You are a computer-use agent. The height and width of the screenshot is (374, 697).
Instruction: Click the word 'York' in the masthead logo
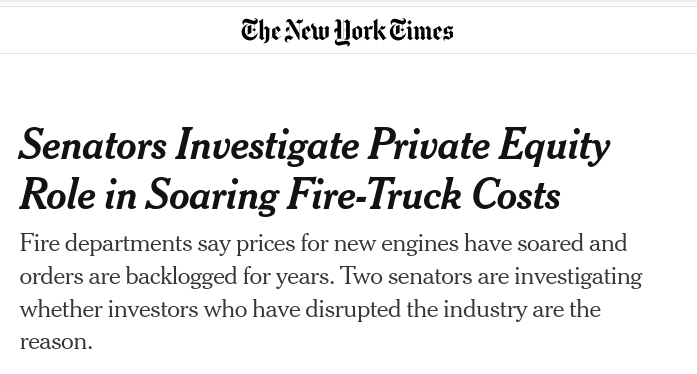click(360, 32)
